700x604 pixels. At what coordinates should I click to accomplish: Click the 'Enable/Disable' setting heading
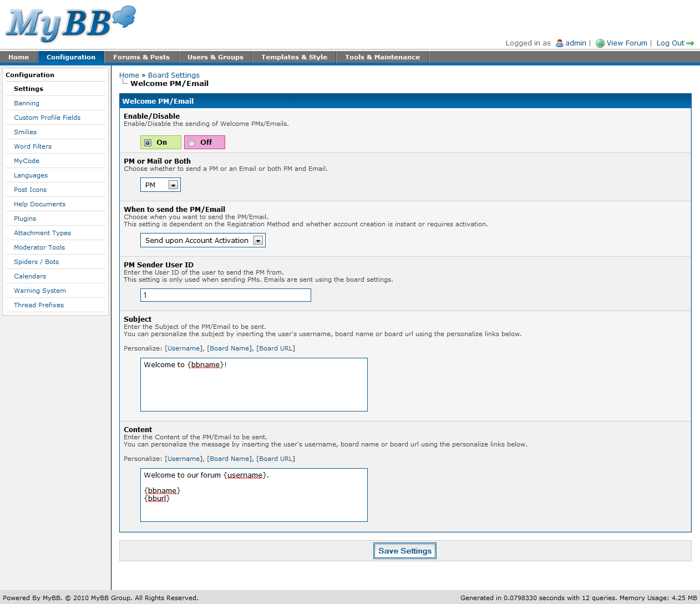[x=152, y=116]
